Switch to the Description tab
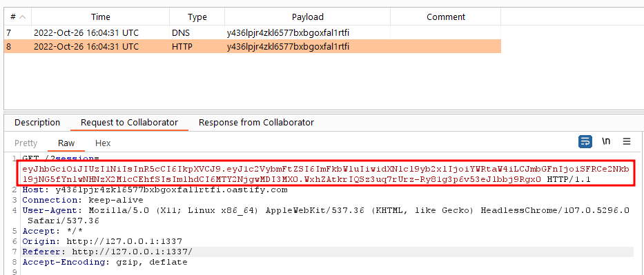 pos(37,123)
